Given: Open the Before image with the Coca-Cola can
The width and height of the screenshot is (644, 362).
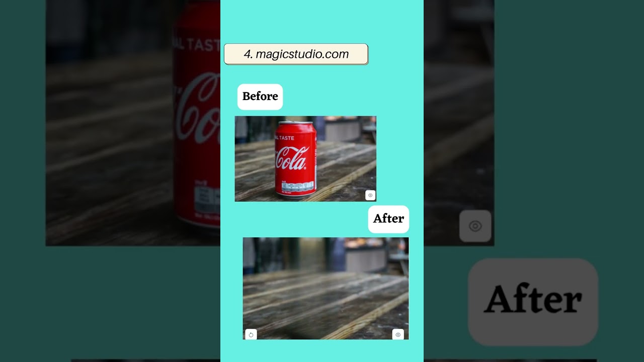Looking at the screenshot, I should 305,159.
